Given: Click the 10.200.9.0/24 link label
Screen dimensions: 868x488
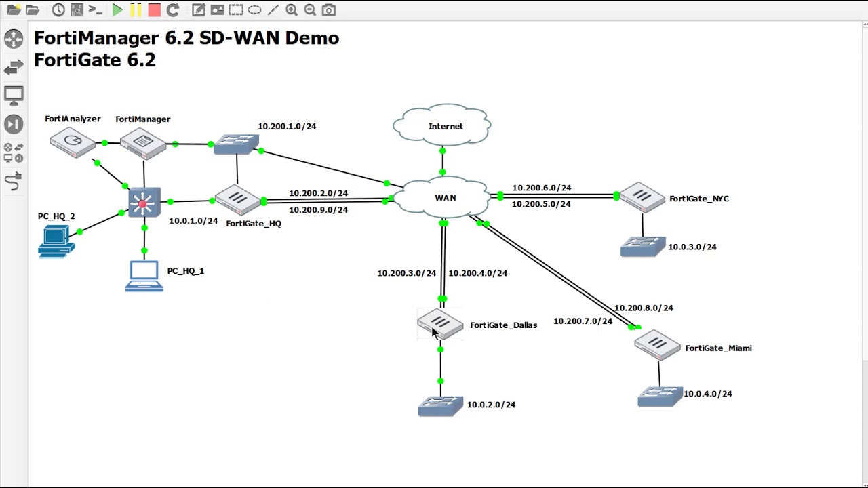Looking at the screenshot, I should tap(318, 210).
